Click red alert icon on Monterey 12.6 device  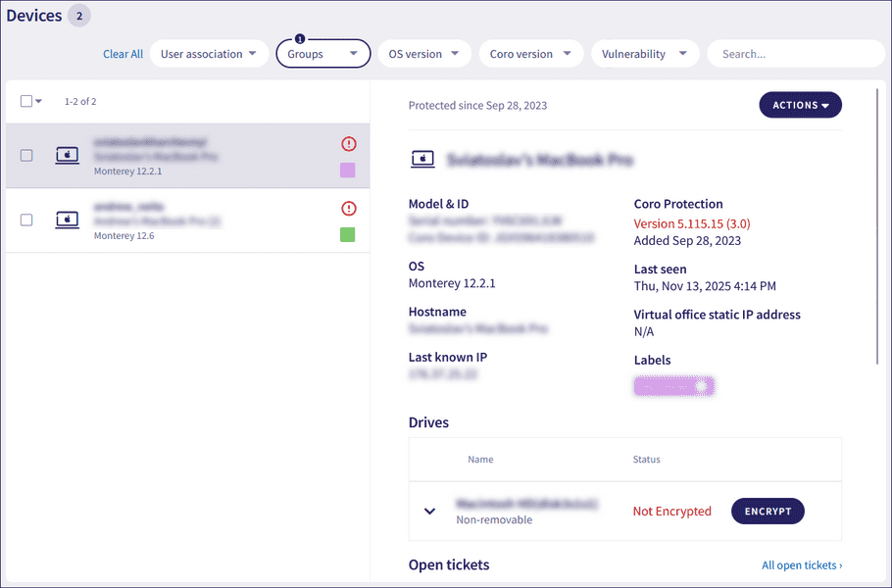coord(348,209)
